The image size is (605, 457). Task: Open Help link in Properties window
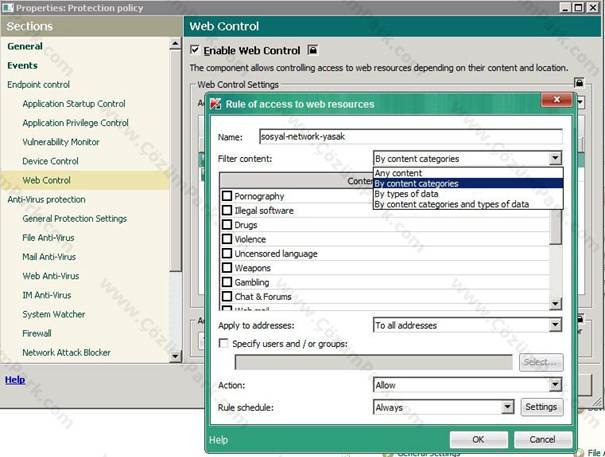pyautogui.click(x=15, y=380)
